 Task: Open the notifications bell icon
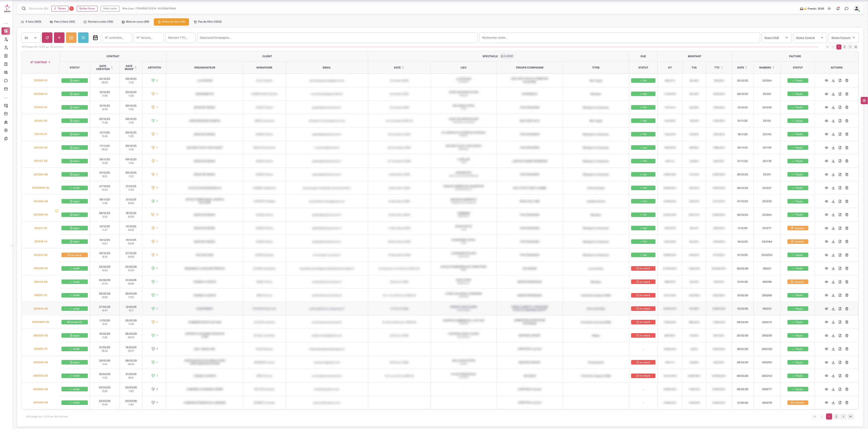[x=838, y=9]
